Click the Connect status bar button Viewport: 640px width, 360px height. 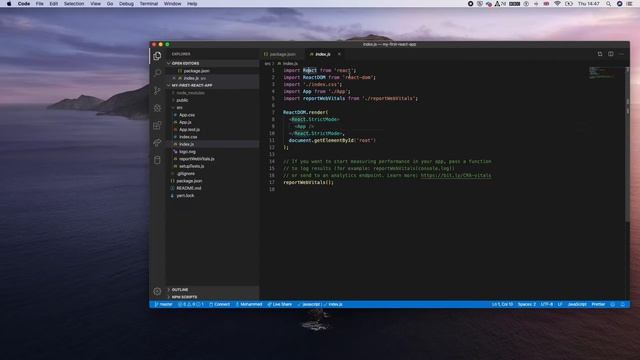pos(220,304)
